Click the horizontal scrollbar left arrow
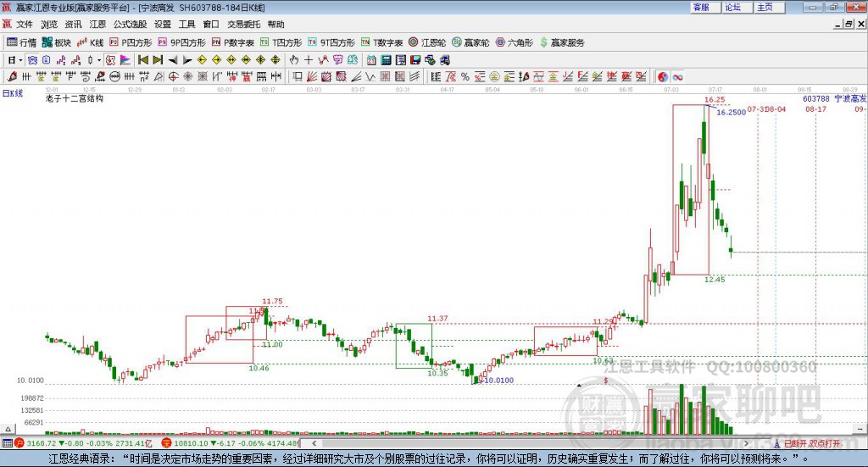 click(x=314, y=443)
